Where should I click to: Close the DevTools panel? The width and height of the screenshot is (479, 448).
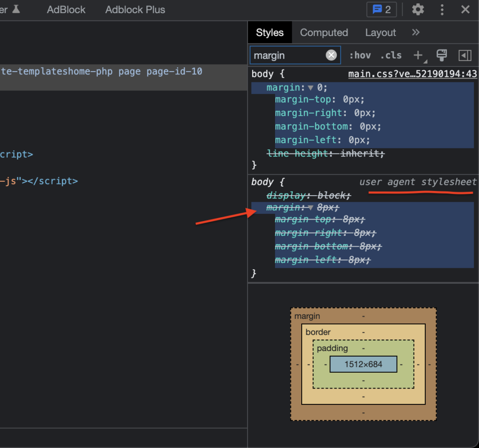coord(465,9)
